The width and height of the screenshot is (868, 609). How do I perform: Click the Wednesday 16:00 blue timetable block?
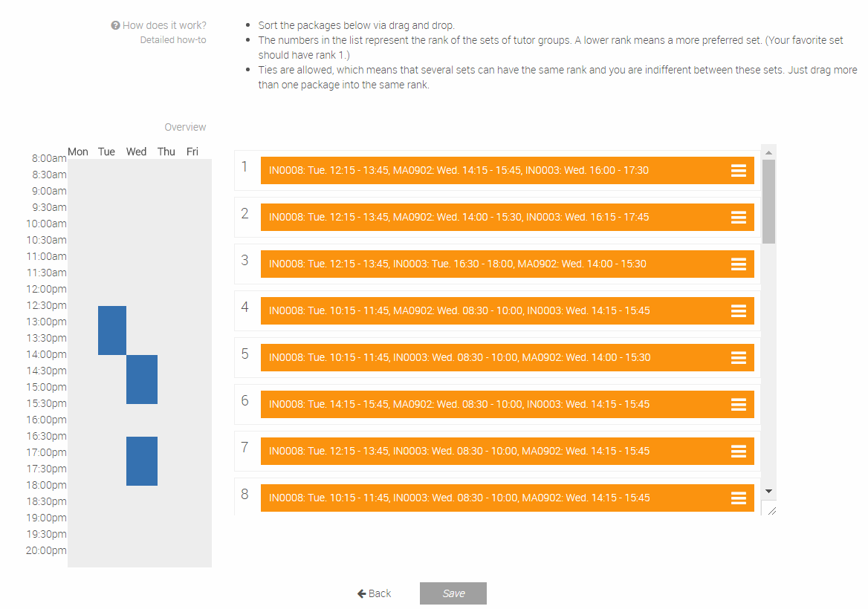click(x=142, y=461)
